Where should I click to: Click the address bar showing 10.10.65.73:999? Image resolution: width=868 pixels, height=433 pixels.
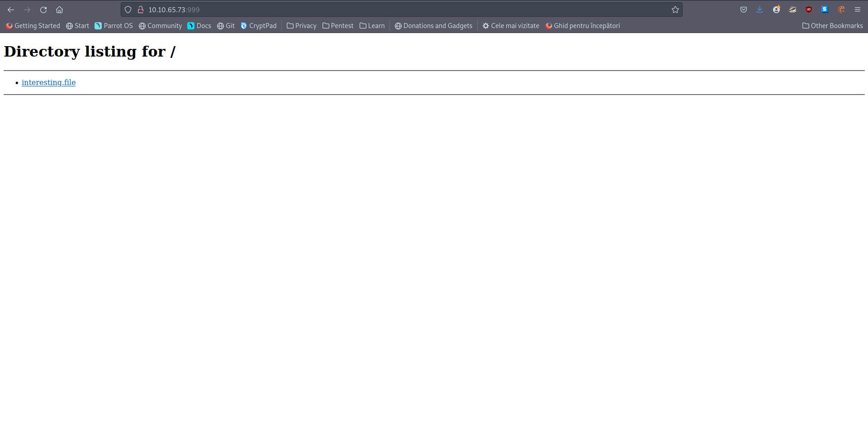(362, 10)
